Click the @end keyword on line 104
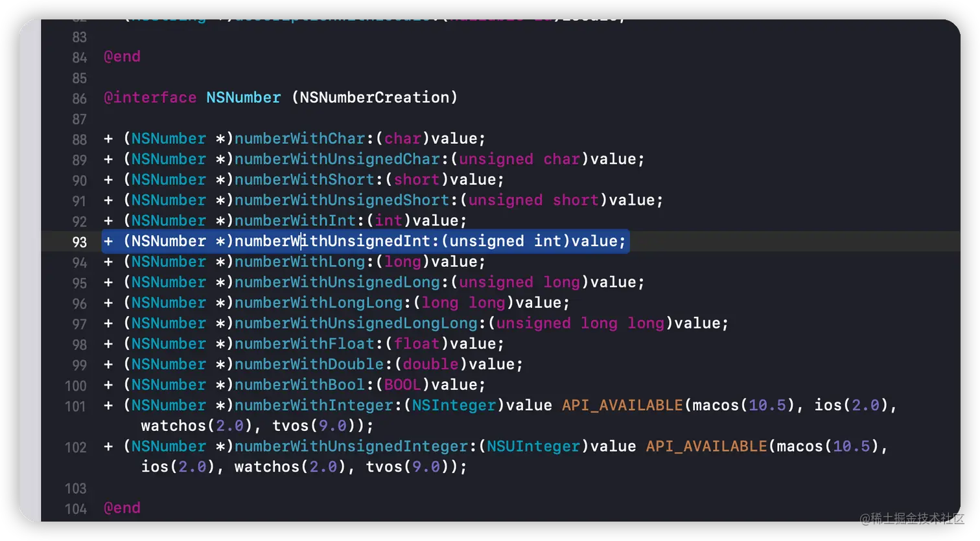980x541 pixels. pos(122,508)
